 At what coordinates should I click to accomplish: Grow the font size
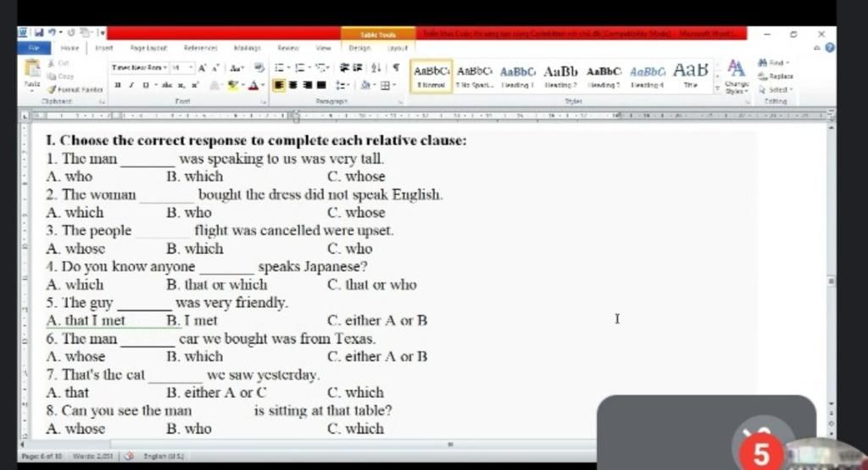202,68
